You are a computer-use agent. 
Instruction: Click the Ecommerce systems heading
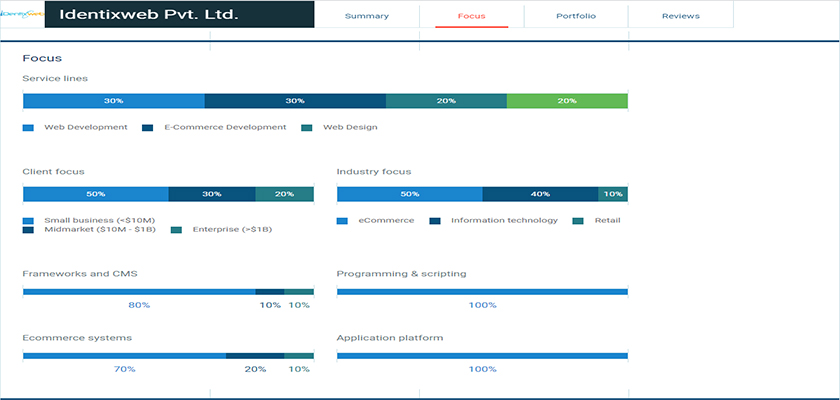coord(77,338)
